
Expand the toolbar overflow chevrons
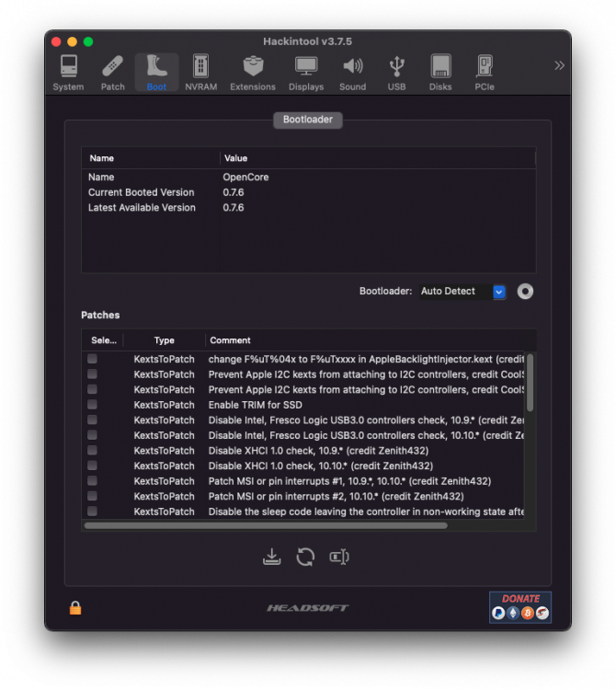click(x=559, y=65)
